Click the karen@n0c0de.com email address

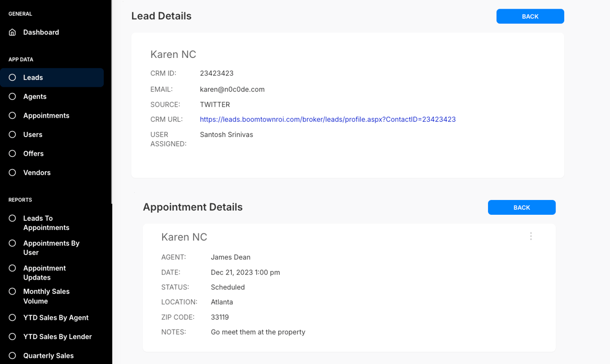click(x=232, y=89)
